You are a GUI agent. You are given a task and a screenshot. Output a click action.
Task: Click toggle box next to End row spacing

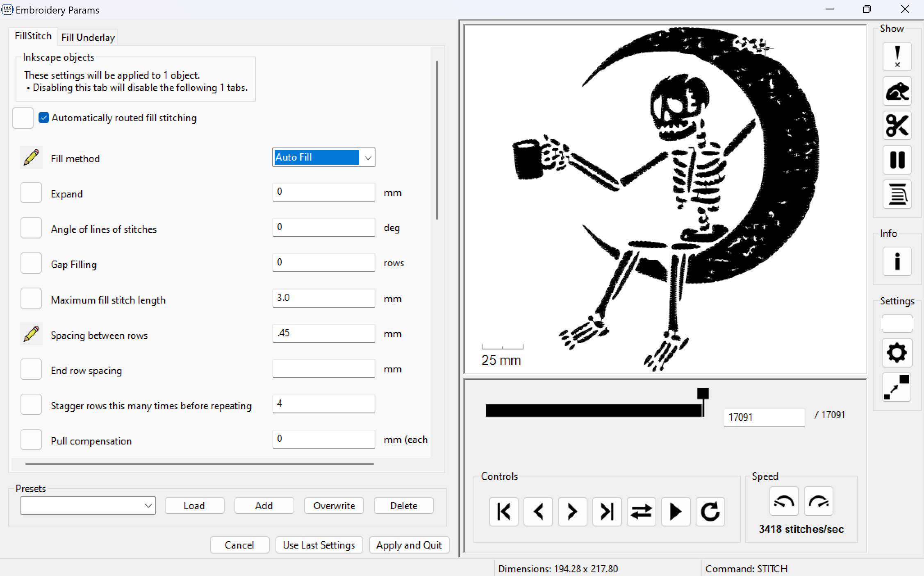[31, 370]
